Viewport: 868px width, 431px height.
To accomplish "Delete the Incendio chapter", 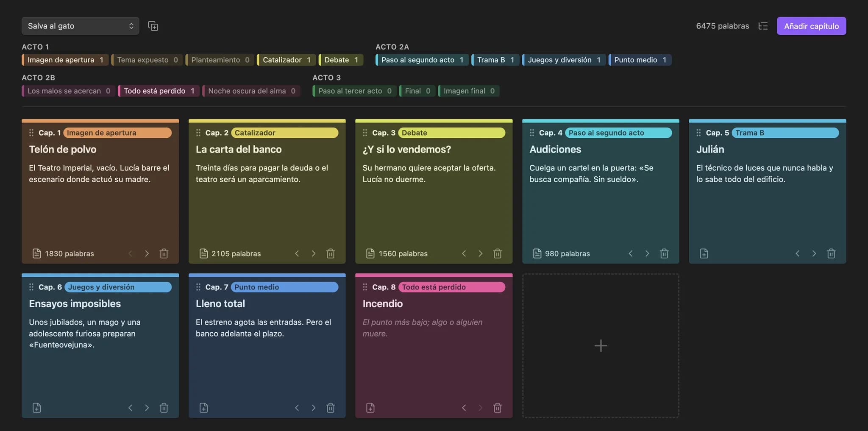I will [498, 408].
